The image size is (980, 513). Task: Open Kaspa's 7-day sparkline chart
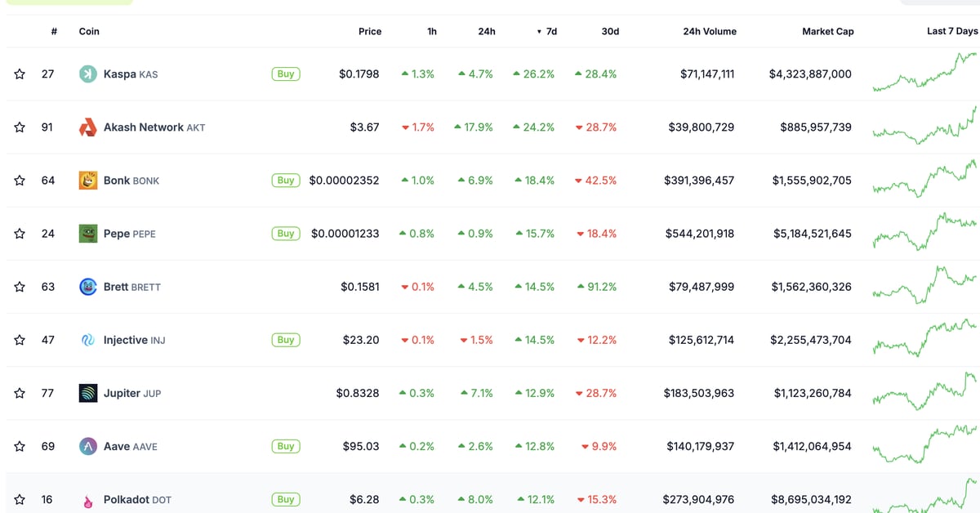[x=924, y=74]
